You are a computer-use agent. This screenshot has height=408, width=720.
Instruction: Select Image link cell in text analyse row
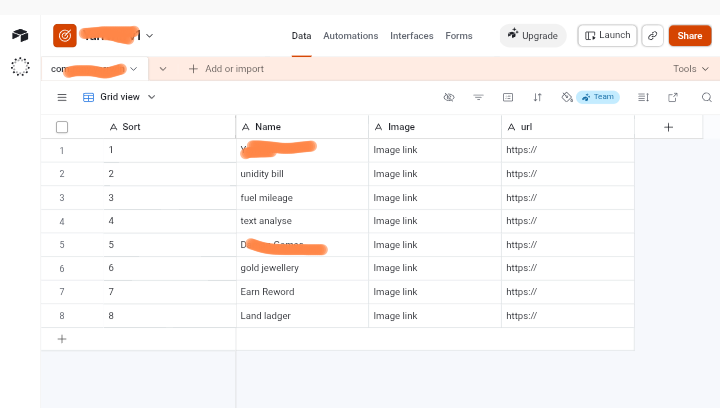[x=435, y=221]
